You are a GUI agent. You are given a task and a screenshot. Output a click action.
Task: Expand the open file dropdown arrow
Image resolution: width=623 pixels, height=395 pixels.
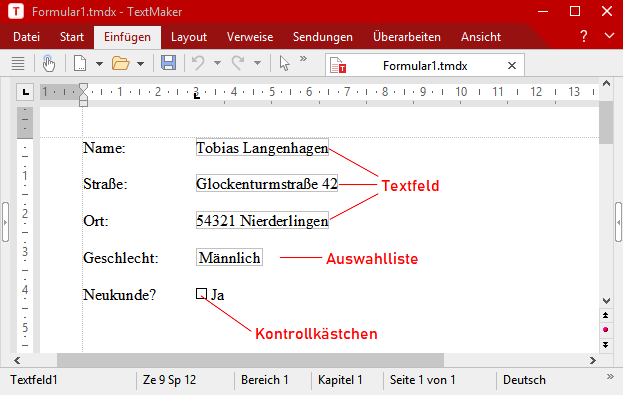(140, 64)
